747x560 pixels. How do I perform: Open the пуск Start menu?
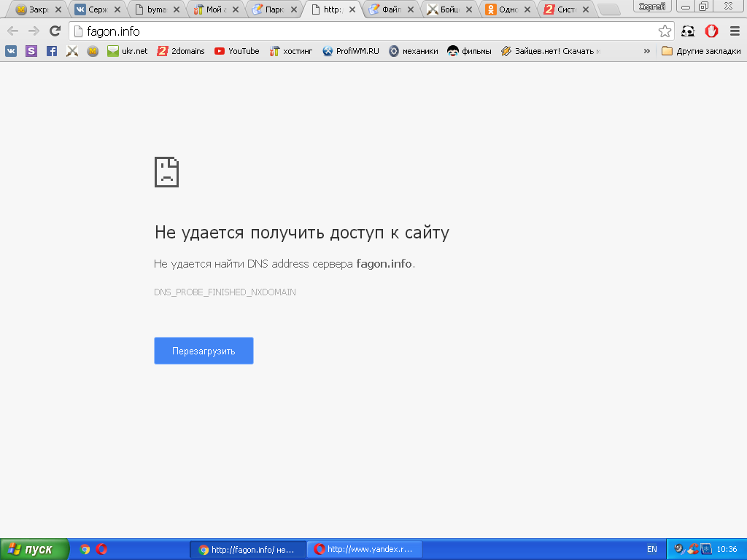click(x=34, y=549)
